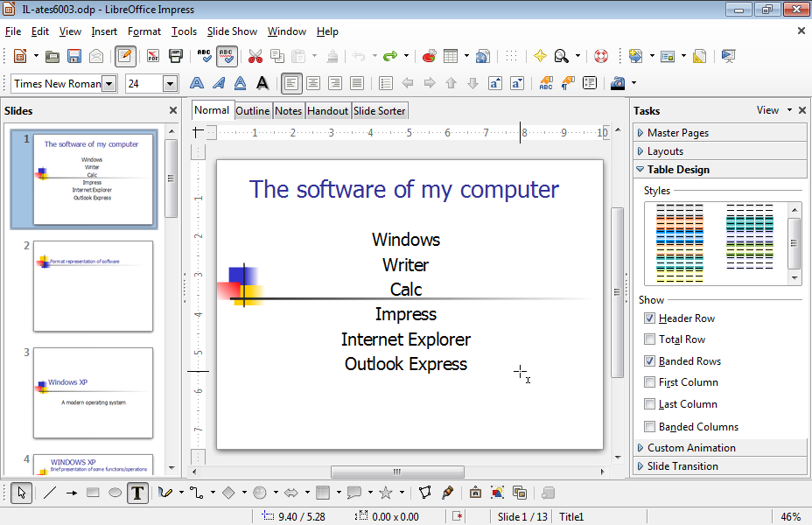Enable Last Column checkbox
812x525 pixels.
[x=649, y=404]
